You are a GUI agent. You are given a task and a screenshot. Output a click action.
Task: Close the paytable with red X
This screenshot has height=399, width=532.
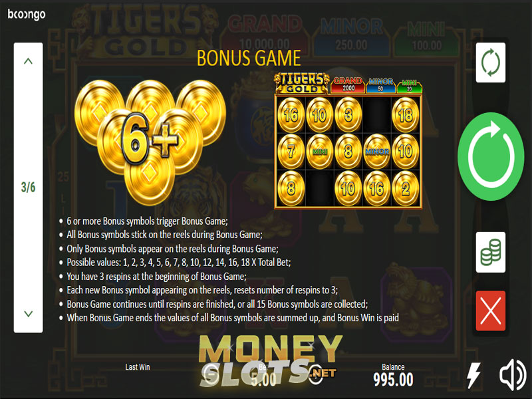[x=491, y=311]
